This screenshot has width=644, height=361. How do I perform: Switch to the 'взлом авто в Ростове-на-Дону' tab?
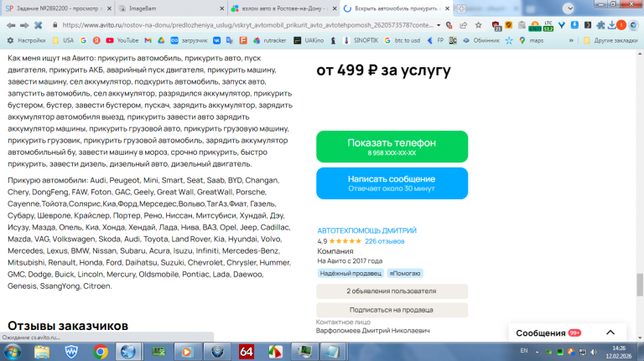(x=283, y=8)
